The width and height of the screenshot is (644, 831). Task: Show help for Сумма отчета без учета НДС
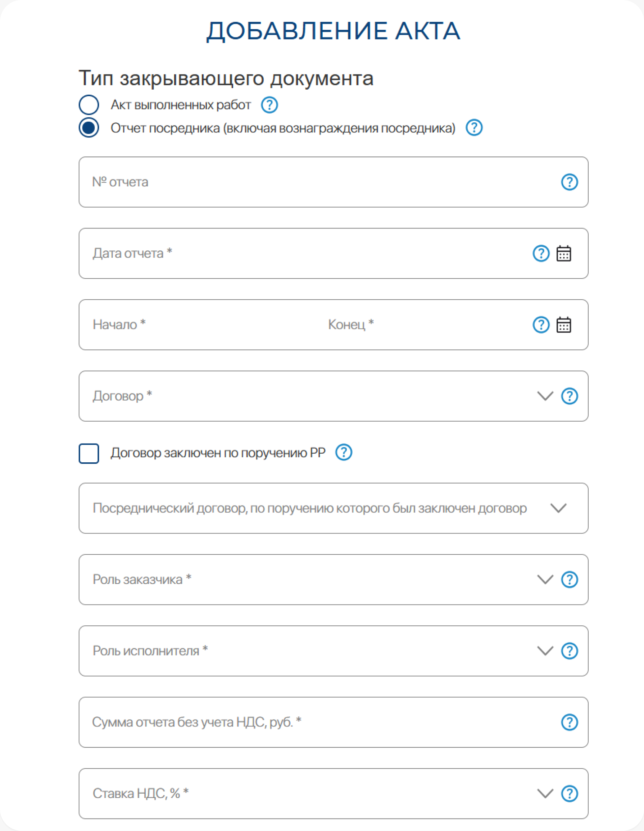click(569, 722)
